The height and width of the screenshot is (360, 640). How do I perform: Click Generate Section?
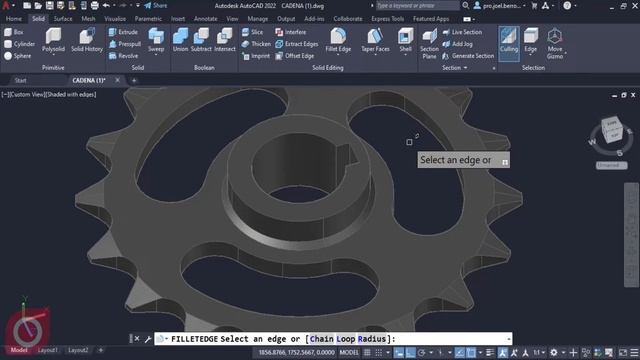click(x=468, y=56)
